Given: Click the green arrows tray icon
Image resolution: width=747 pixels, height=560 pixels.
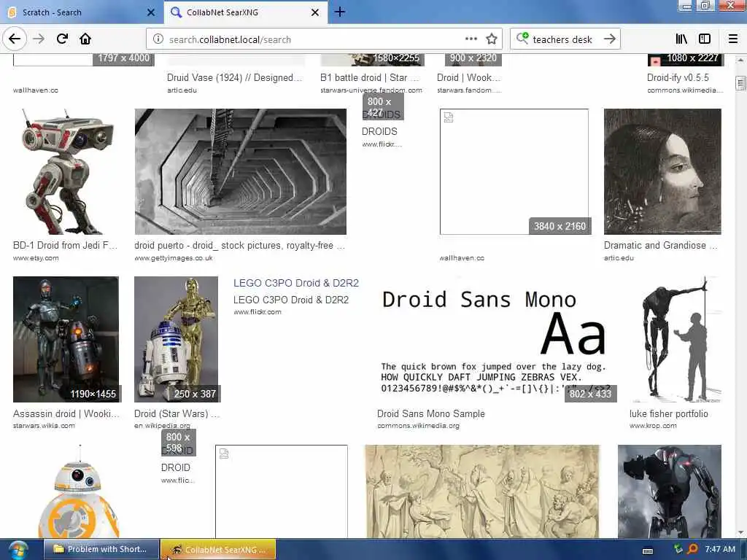Looking at the screenshot, I should [x=678, y=549].
